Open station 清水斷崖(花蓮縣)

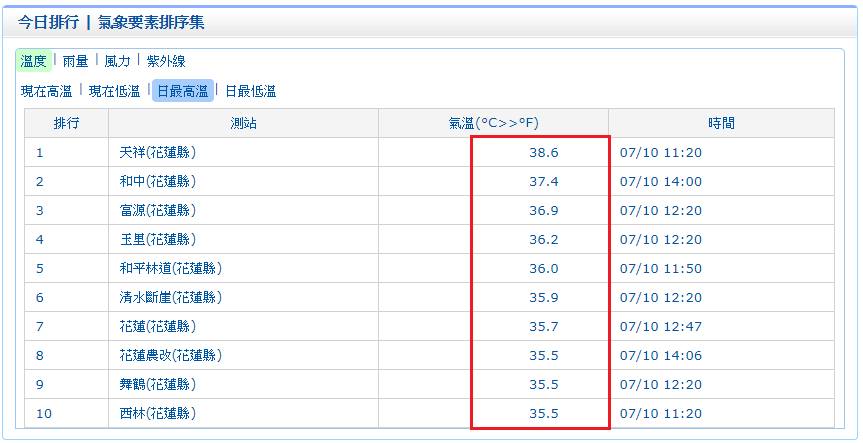pyautogui.click(x=171, y=298)
